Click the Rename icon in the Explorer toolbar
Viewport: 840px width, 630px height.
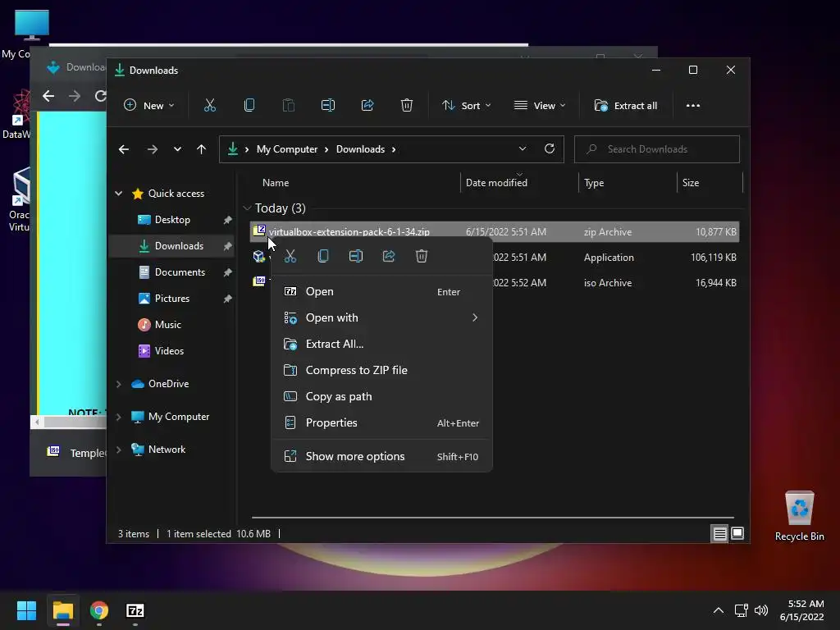328,106
